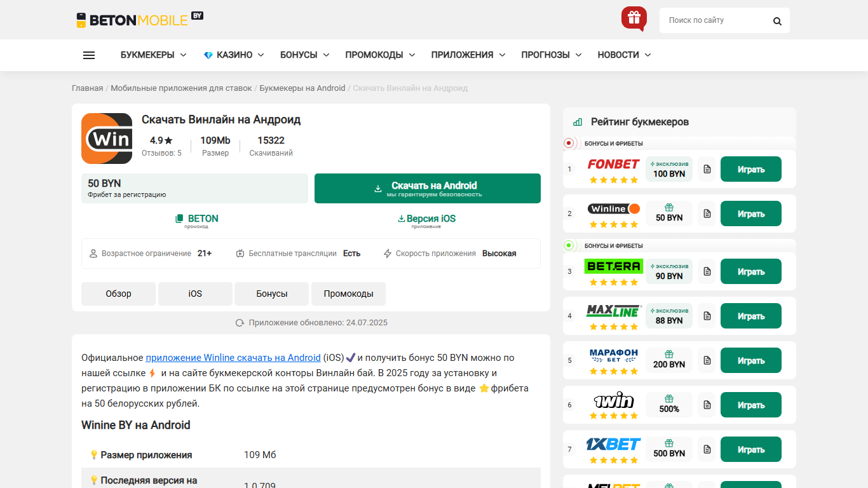This screenshot has width=868, height=488.
Task: Click the Отзывов: 5 reviews count
Action: coord(161,153)
